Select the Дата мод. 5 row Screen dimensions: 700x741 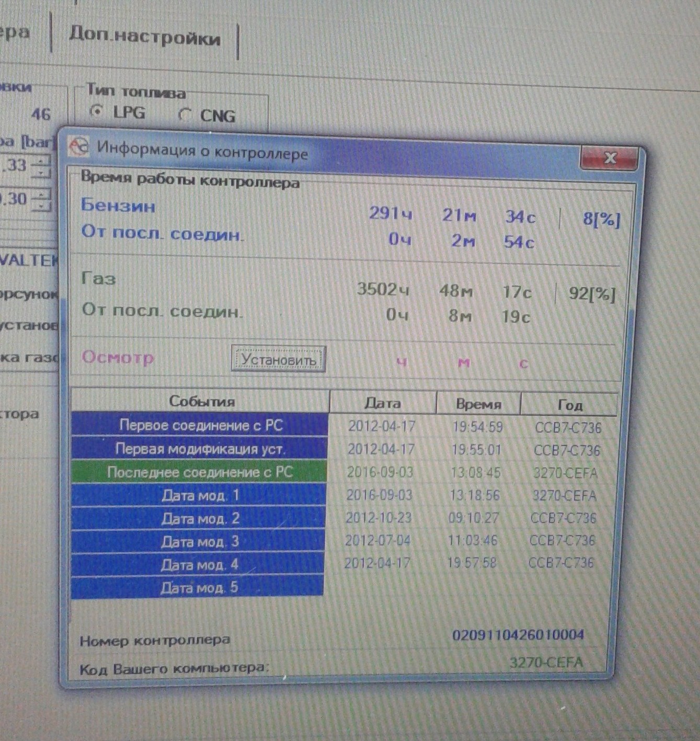pos(198,587)
